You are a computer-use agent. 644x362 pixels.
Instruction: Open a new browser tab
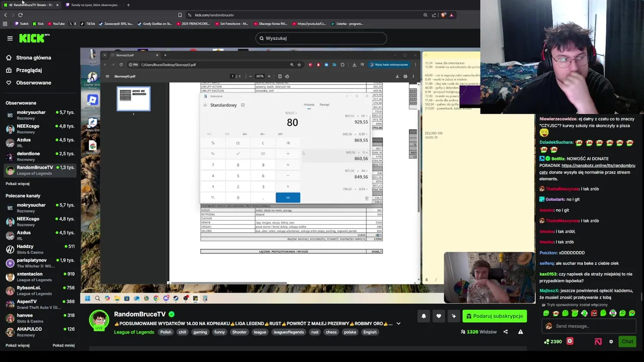pos(128,5)
